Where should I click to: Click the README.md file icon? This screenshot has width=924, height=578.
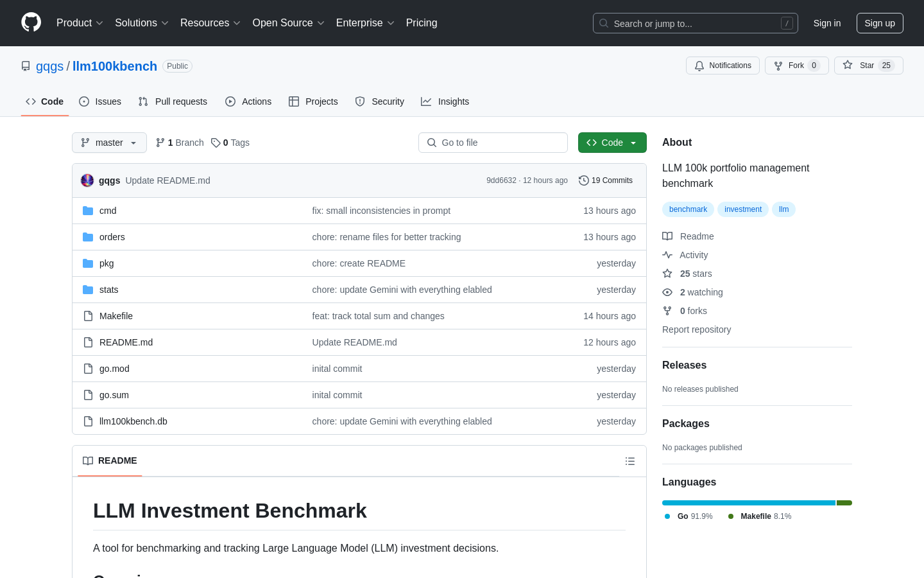pyautogui.click(x=88, y=342)
